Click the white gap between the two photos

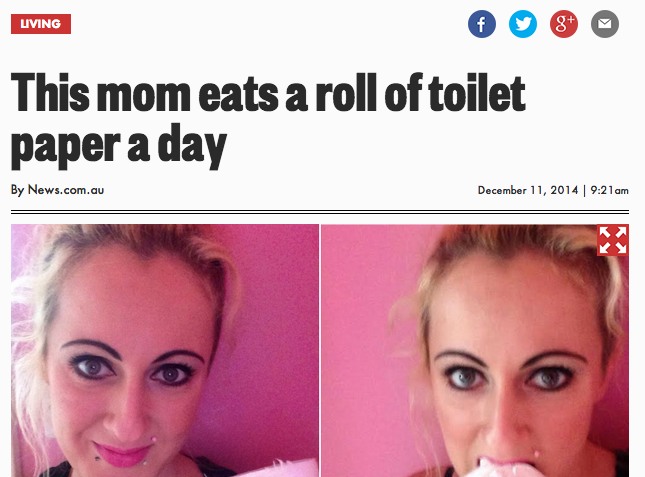coord(320,350)
